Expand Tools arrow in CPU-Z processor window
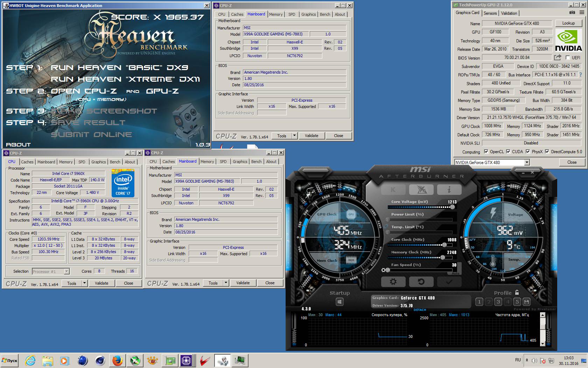 point(84,283)
